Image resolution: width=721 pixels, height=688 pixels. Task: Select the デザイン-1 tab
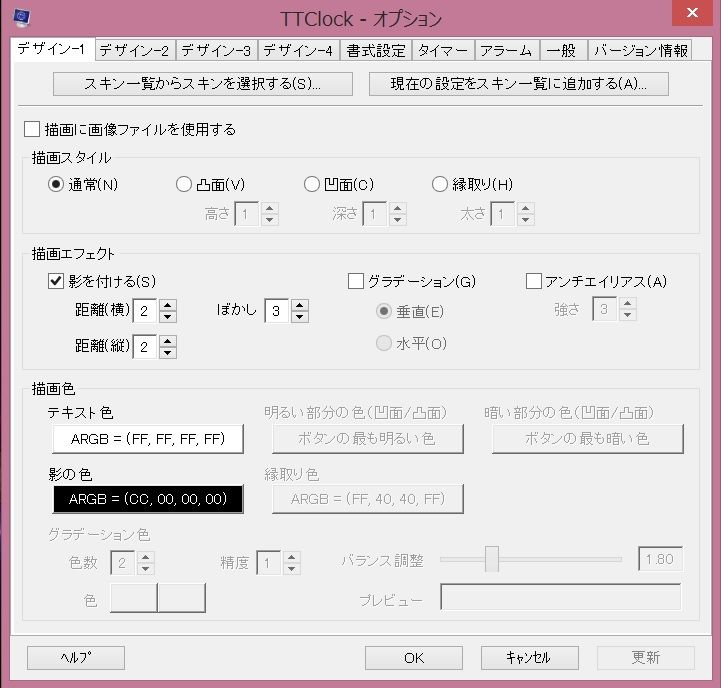pos(52,49)
